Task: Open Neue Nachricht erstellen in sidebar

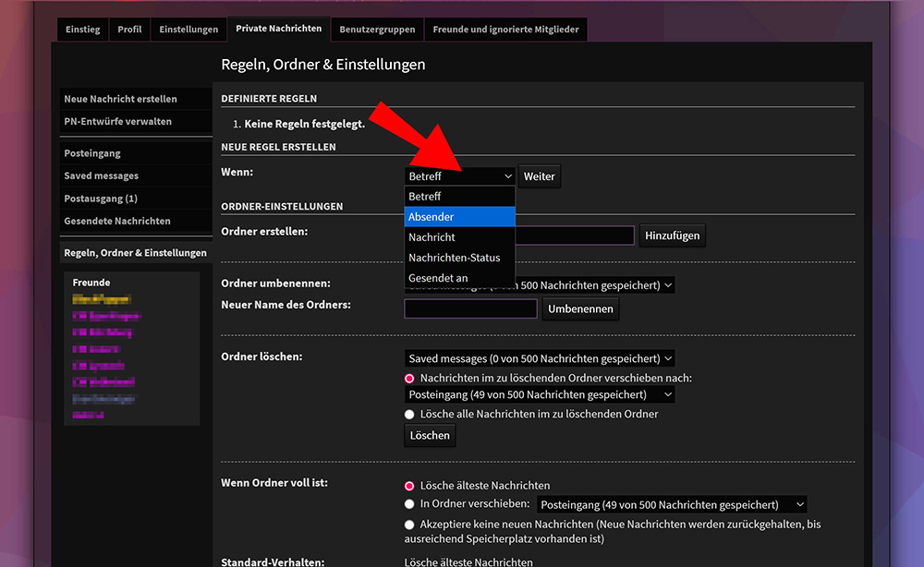Action: point(120,99)
